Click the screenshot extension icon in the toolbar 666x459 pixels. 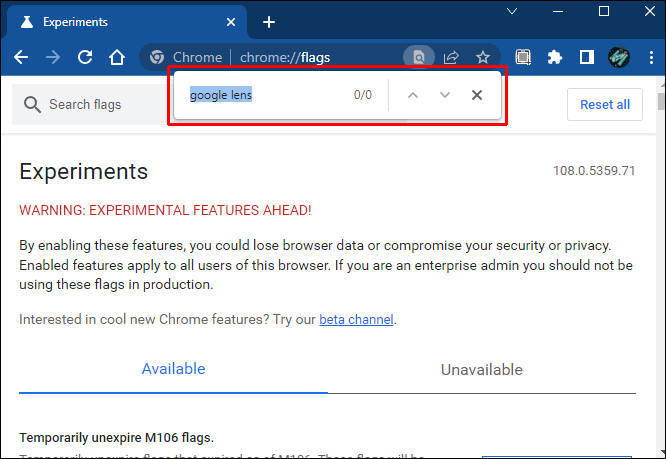pyautogui.click(x=523, y=57)
